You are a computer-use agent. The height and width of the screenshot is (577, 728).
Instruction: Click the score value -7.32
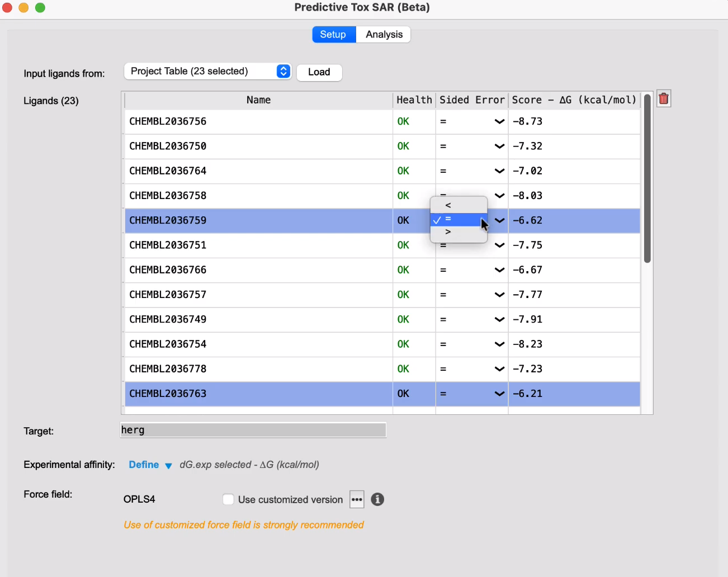click(527, 146)
